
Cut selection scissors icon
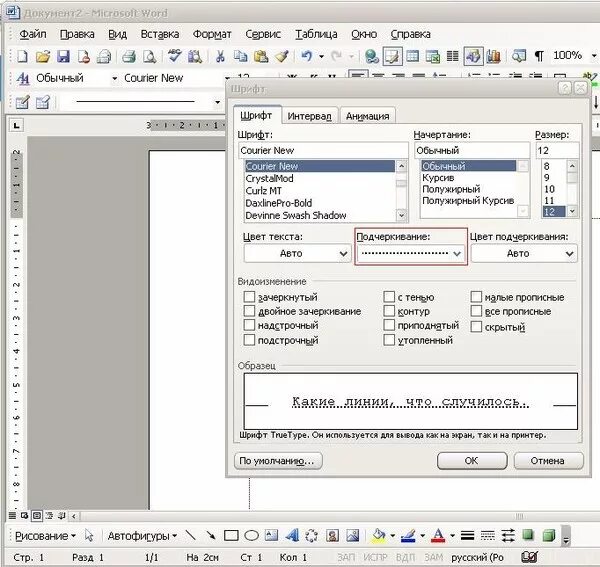pos(220,57)
